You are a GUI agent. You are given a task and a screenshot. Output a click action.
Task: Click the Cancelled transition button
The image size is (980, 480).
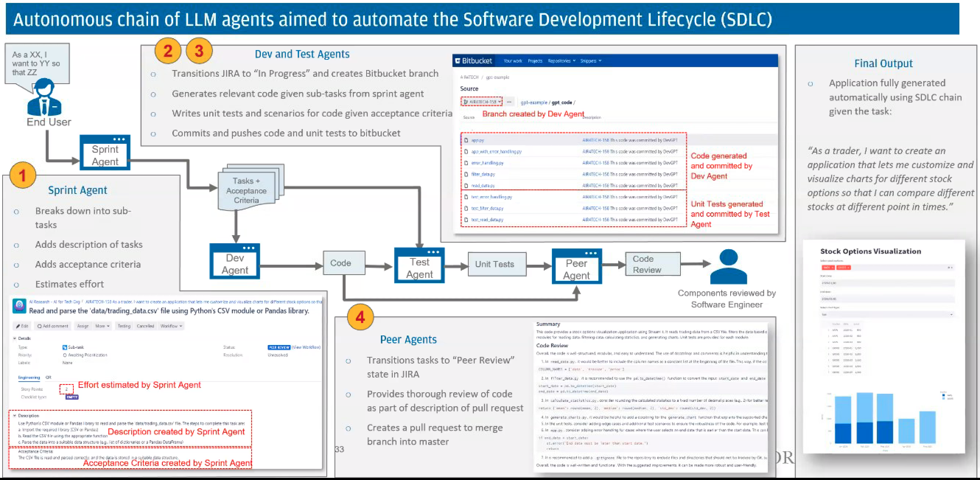[x=145, y=326]
